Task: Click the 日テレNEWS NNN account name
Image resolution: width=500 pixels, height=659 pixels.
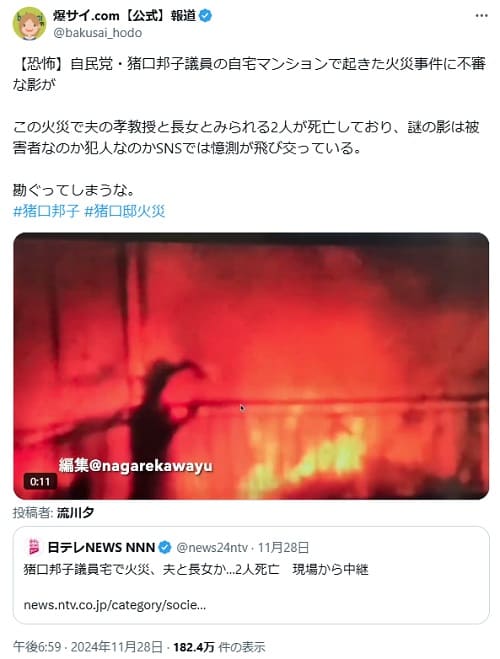Action: coord(101,547)
